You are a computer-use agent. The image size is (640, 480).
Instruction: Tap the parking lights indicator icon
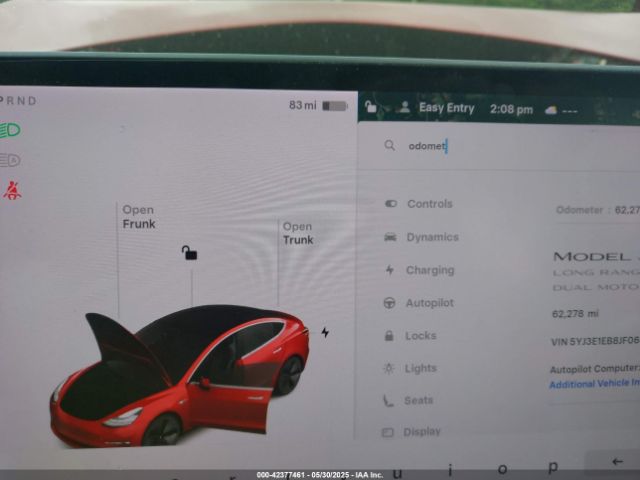[x=10, y=160]
